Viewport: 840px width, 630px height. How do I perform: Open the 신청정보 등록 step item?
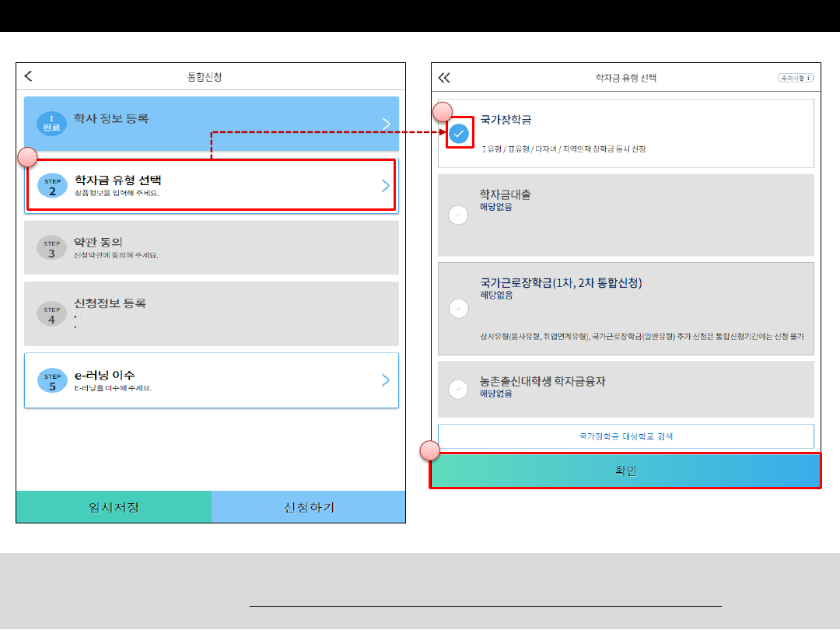[x=212, y=313]
